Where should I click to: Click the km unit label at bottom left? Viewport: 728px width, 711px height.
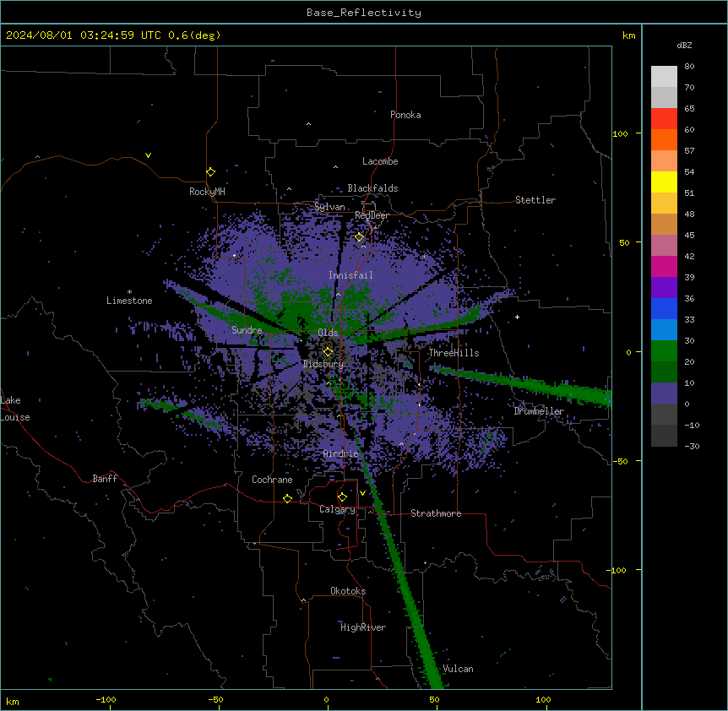(12, 701)
